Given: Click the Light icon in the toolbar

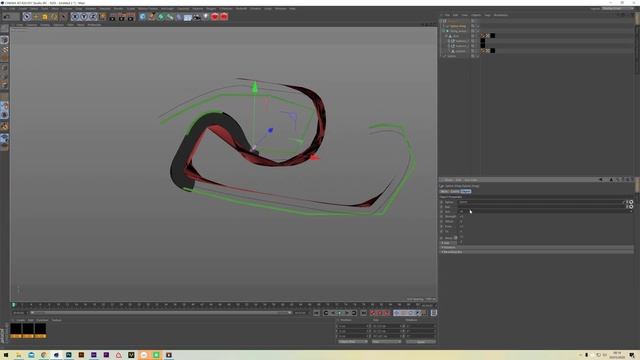Looking at the screenshot, I should coord(206,17).
